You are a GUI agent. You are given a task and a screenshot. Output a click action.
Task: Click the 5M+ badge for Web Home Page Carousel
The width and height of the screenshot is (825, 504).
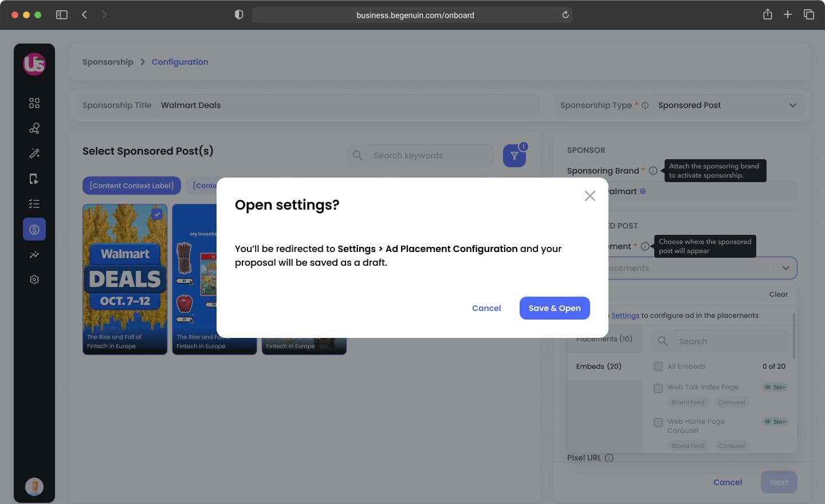pos(775,422)
